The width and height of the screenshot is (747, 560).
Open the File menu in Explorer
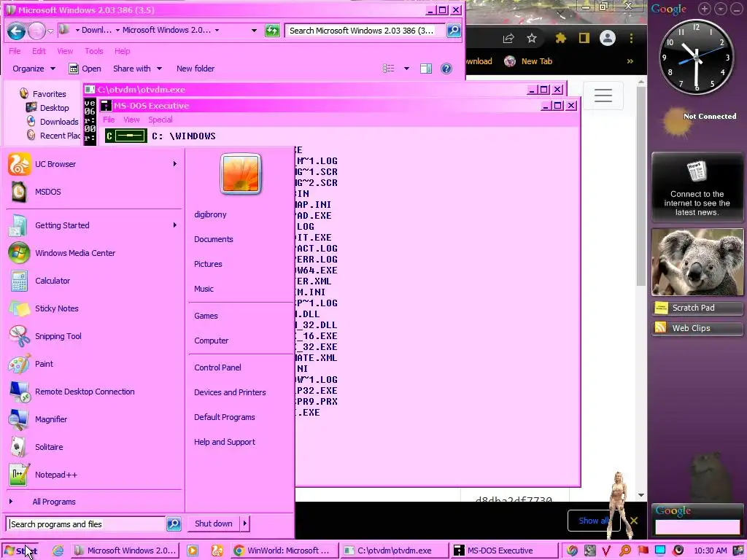tap(15, 51)
